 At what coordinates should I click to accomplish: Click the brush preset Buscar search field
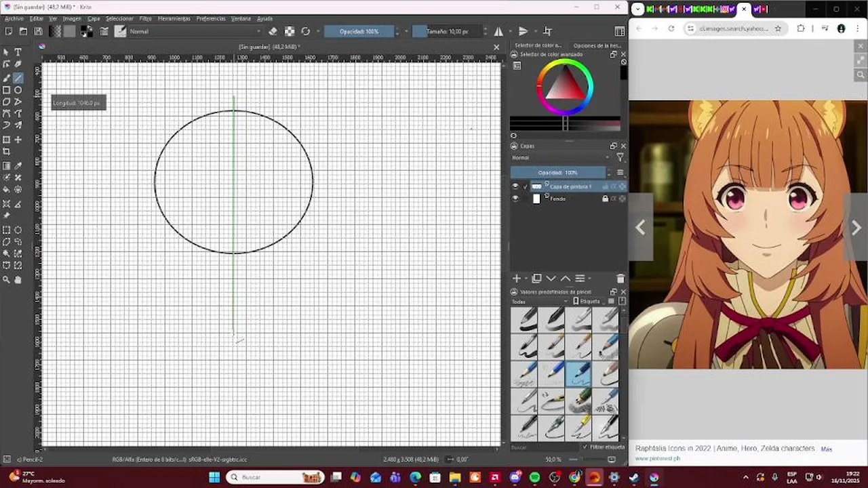tap(545, 447)
